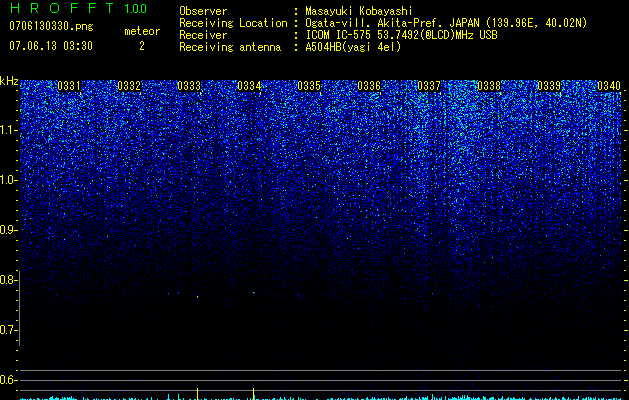The image size is (629, 400).
Task: Click the 0339 time marker
Action: tap(549, 86)
